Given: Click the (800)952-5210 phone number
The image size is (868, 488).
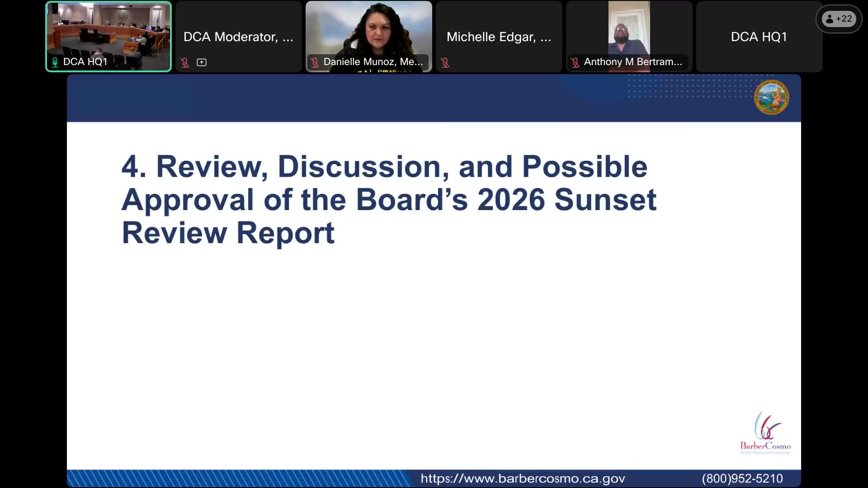Looking at the screenshot, I should coord(742,479).
